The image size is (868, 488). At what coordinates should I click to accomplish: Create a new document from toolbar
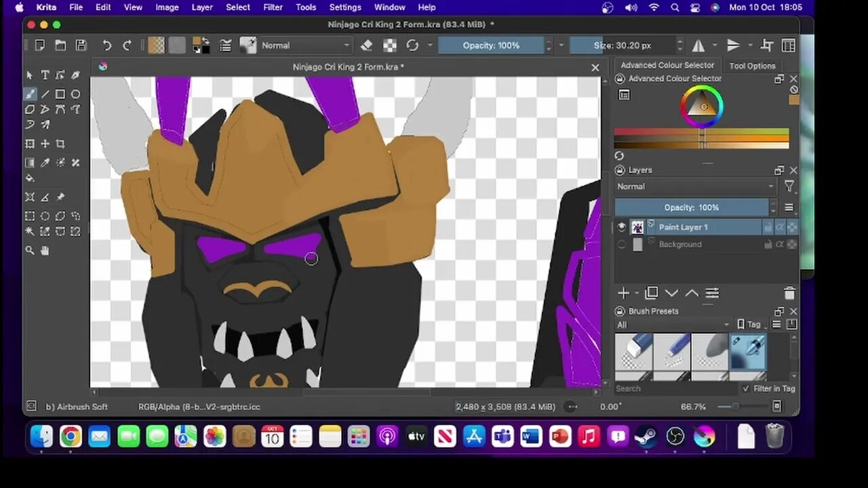point(40,45)
